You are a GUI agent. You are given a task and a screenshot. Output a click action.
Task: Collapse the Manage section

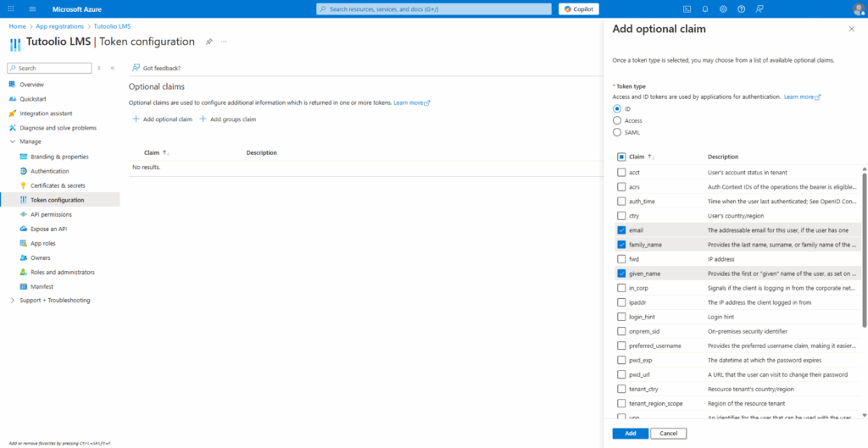[12, 141]
